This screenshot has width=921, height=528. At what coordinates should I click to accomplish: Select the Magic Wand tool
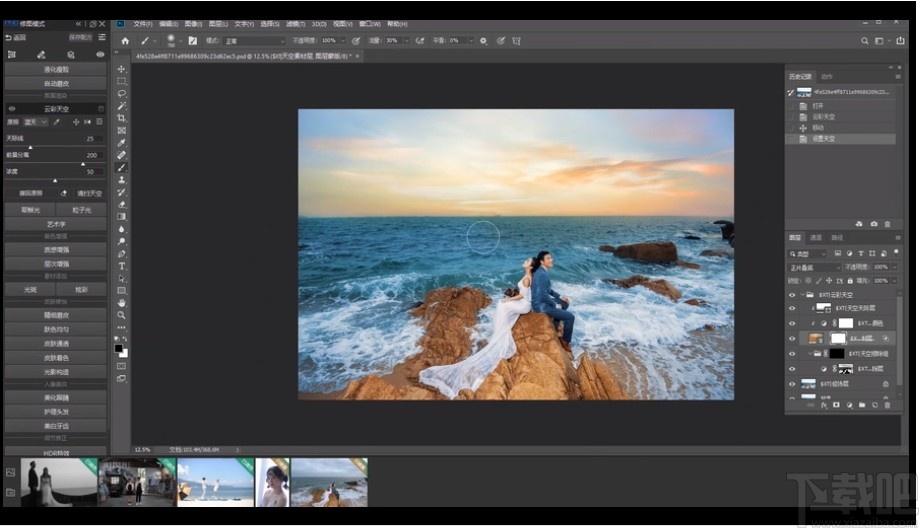tap(122, 106)
